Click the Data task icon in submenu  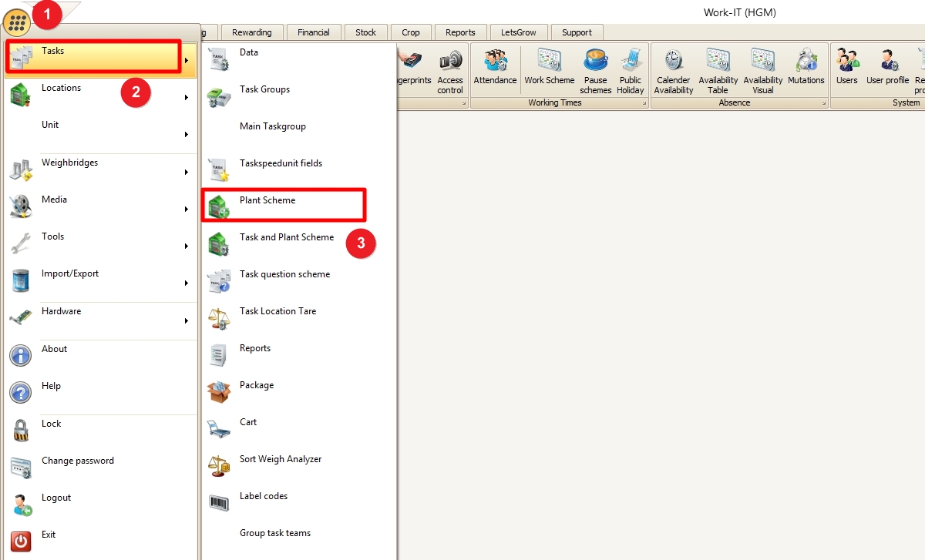tap(219, 59)
